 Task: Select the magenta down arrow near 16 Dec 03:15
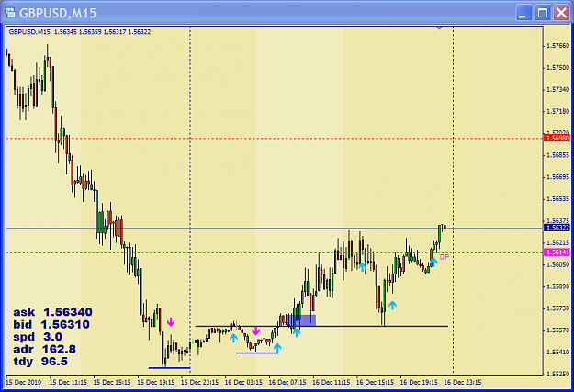tap(255, 330)
